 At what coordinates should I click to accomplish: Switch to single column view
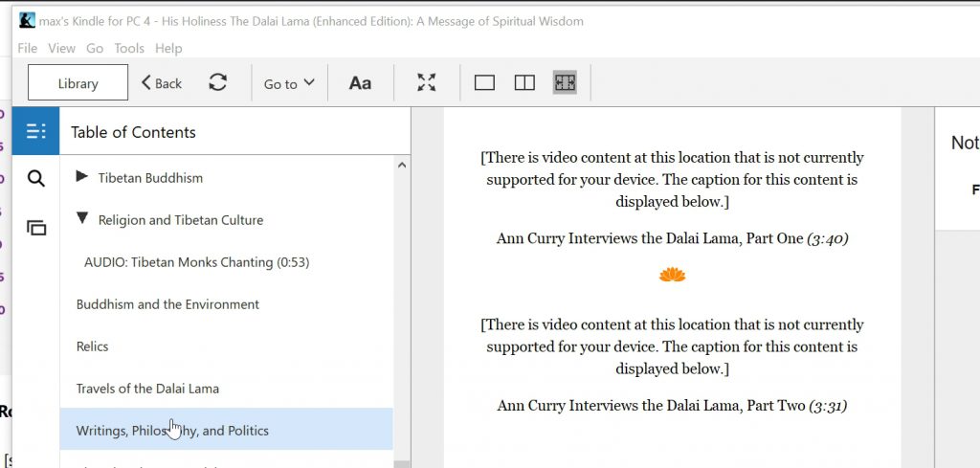point(484,83)
